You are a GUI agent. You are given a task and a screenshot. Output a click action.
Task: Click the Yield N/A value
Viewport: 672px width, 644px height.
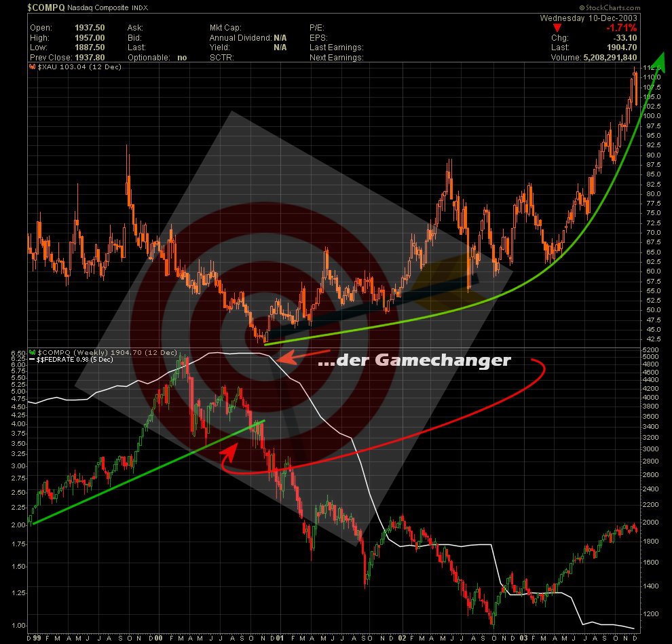280,47
